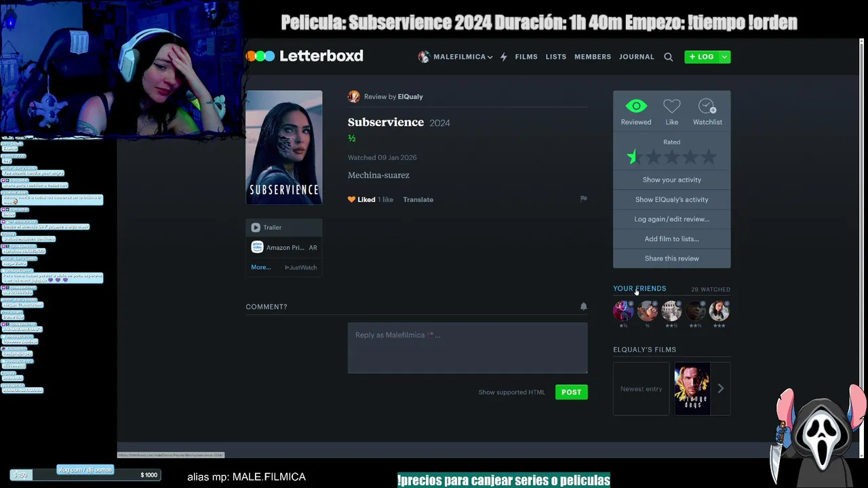Open the Amazon Prime Video service link
The width and height of the screenshot is (868, 488).
(284, 247)
